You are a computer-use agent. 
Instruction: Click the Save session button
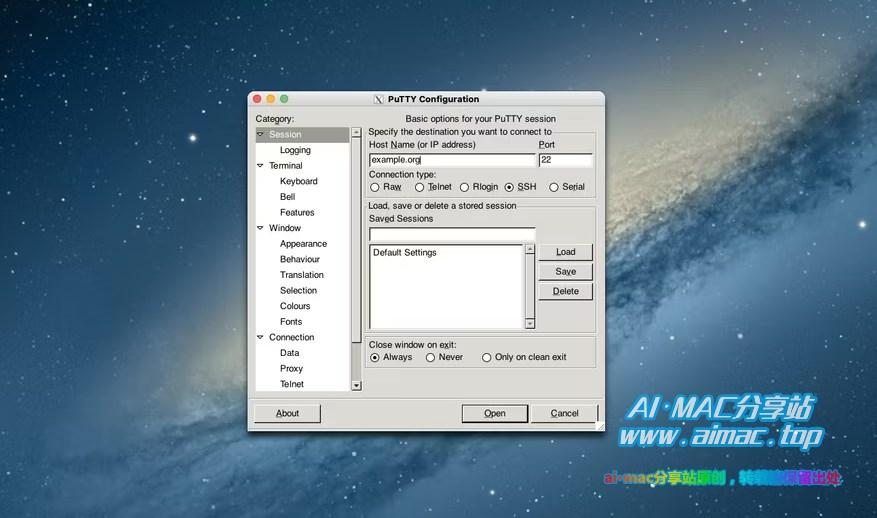[x=565, y=272]
